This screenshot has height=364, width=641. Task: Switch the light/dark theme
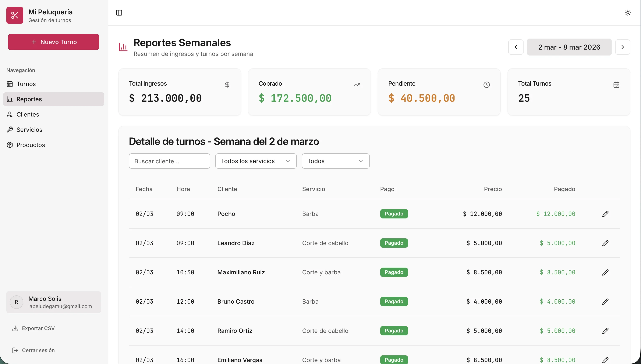(627, 13)
